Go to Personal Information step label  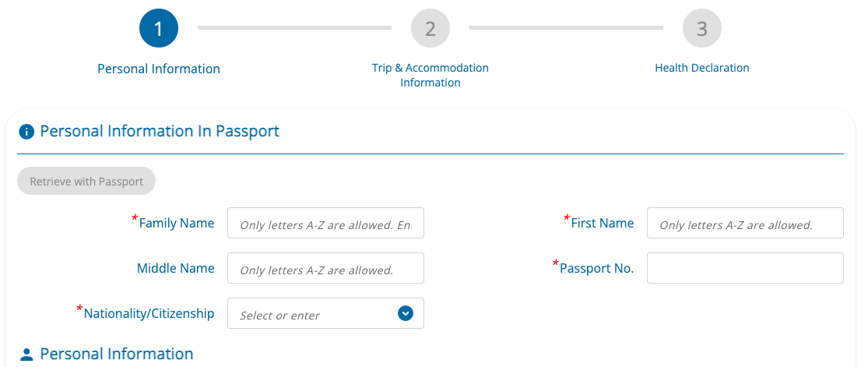pyautogui.click(x=159, y=69)
